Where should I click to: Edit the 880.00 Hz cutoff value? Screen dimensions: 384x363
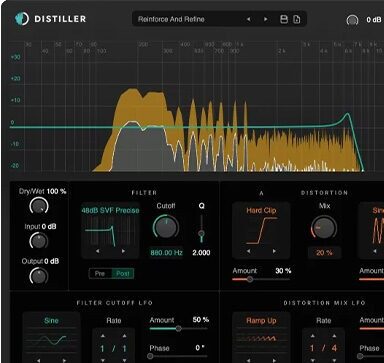tap(166, 253)
